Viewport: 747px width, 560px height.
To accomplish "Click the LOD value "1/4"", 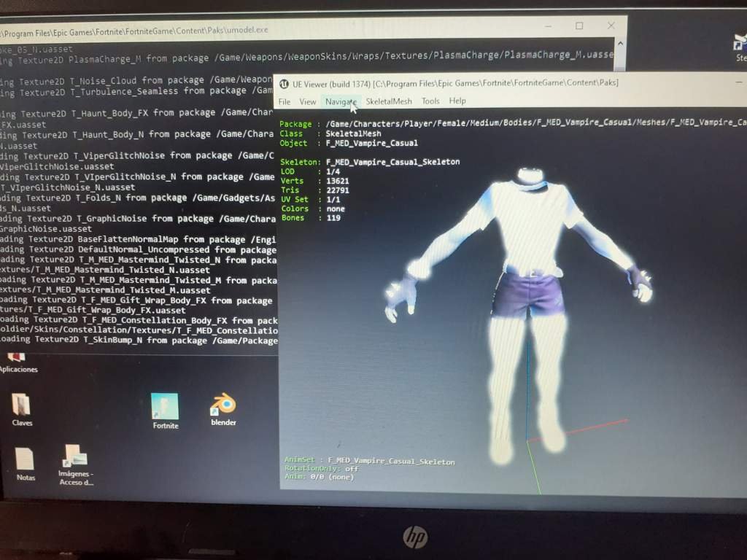I will [x=333, y=171].
